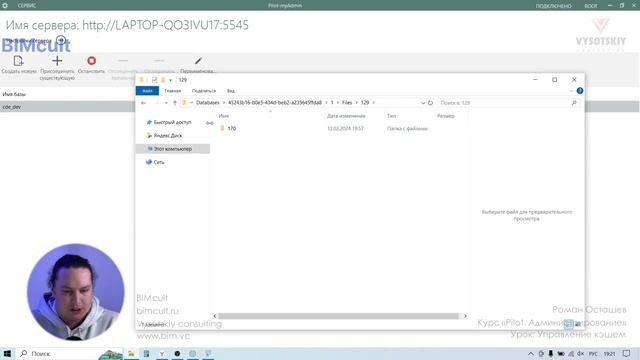Image resolution: width=640 pixels, height=360 pixels.
Task: Click 'Files' in the address breadcrumb
Action: click(347, 103)
